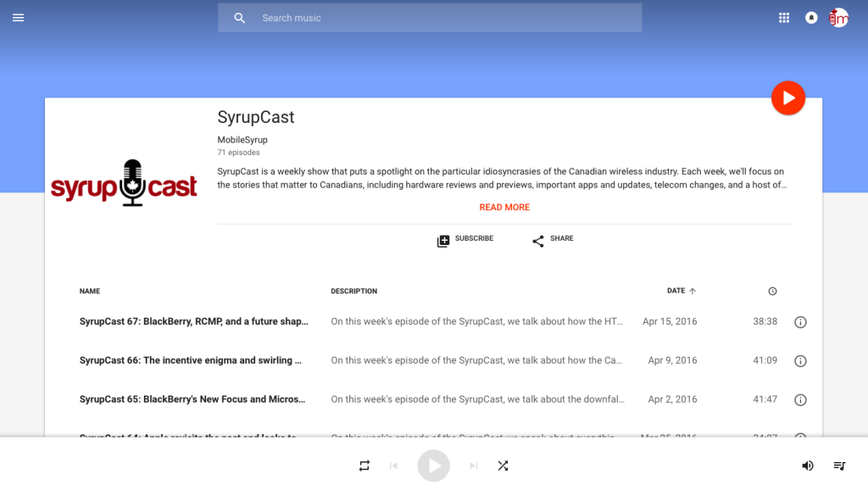
Task: Click the SyrupCast 66 description text
Action: 476,360
